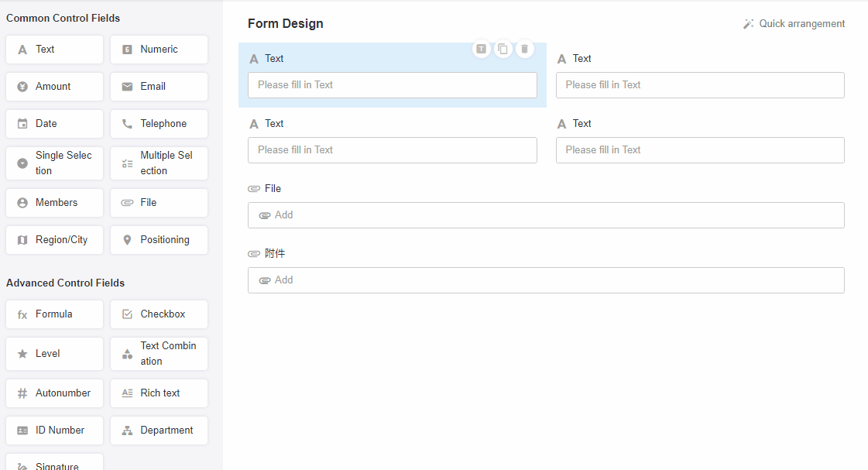Select the second row left Text label

tap(274, 123)
